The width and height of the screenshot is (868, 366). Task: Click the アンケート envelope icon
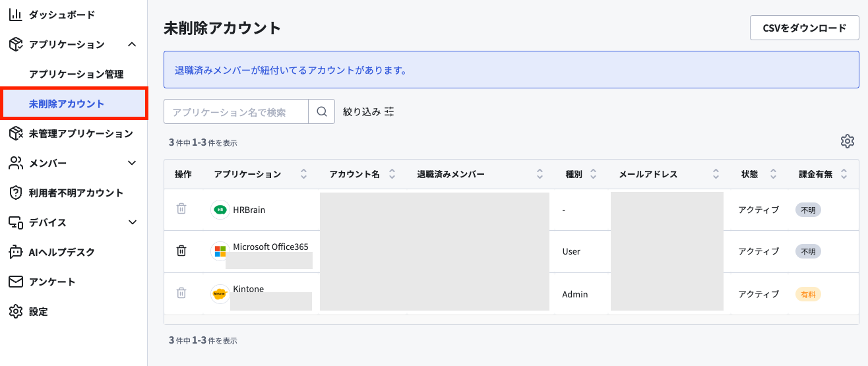(x=16, y=282)
